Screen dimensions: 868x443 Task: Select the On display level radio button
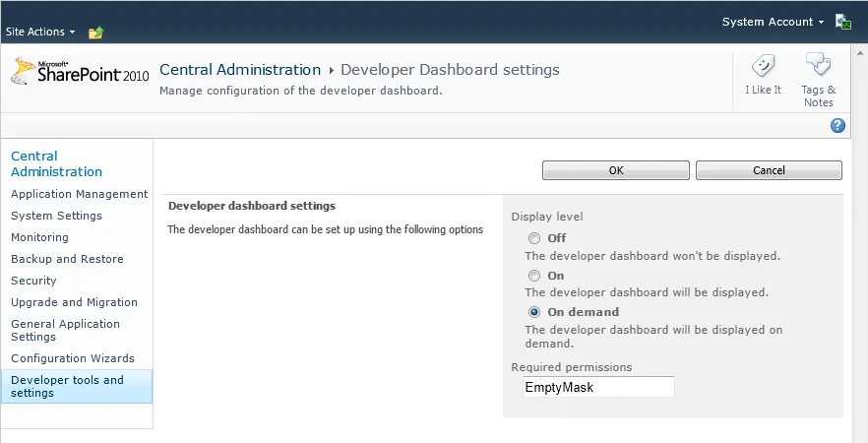coord(534,276)
